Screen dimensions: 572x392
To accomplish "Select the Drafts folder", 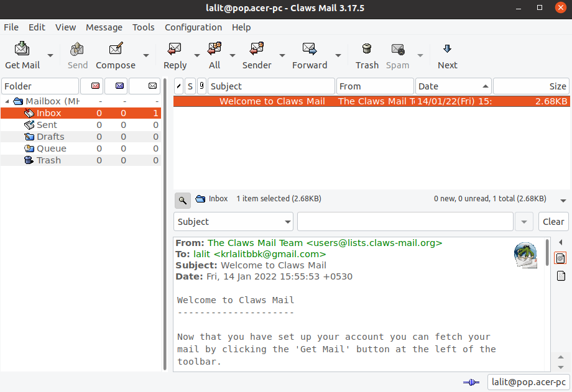I will [x=50, y=137].
